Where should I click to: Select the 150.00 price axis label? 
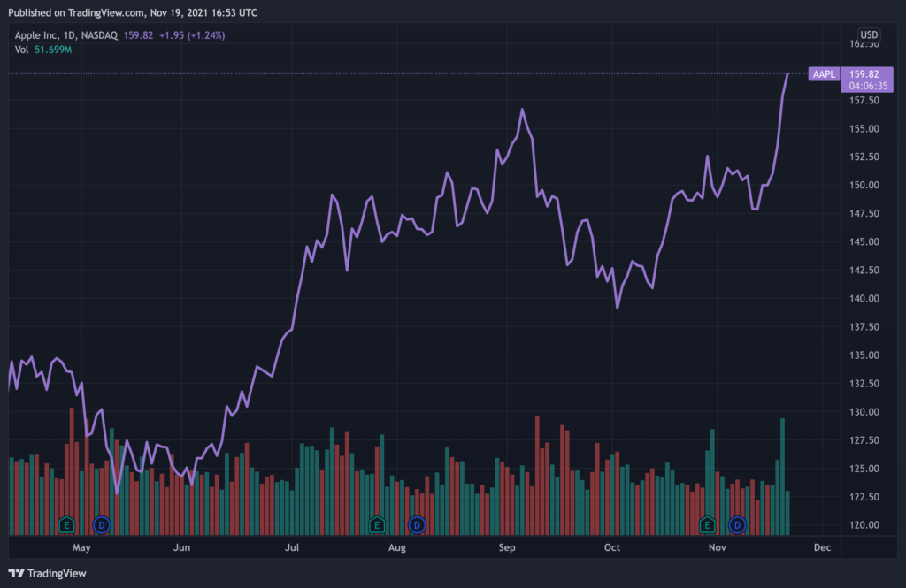tap(864, 186)
